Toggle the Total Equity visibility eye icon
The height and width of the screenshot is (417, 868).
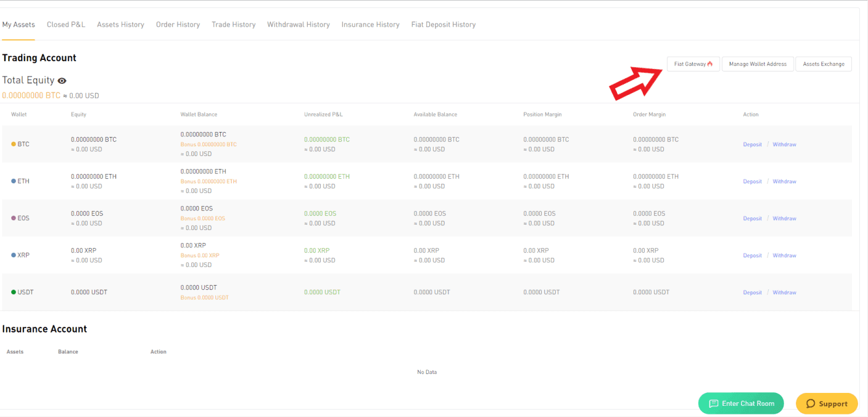pyautogui.click(x=62, y=81)
